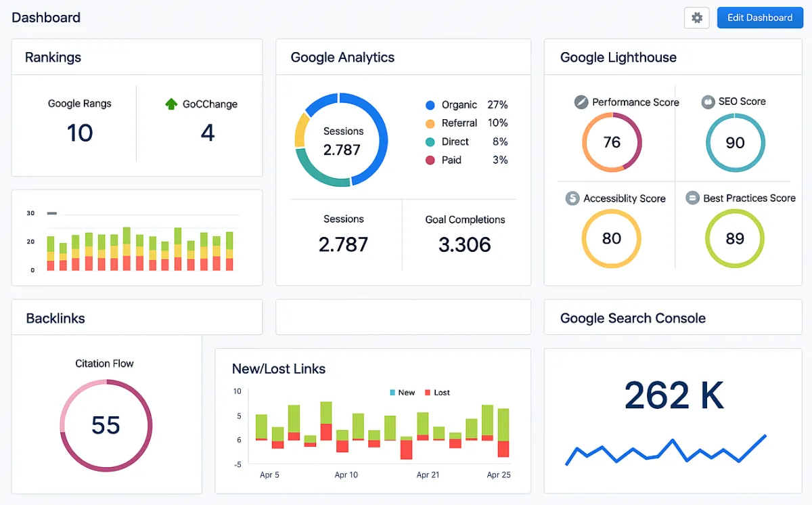Viewport: 812px width, 505px height.
Task: Click the Best Practices Score label
Action: coord(749,198)
